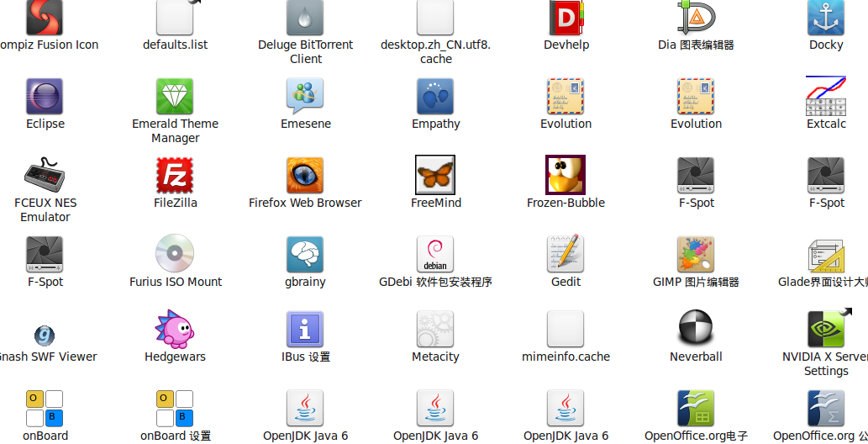Image resolution: width=868 pixels, height=444 pixels.
Task: Open the Emesene messenger icon
Action: click(x=305, y=97)
